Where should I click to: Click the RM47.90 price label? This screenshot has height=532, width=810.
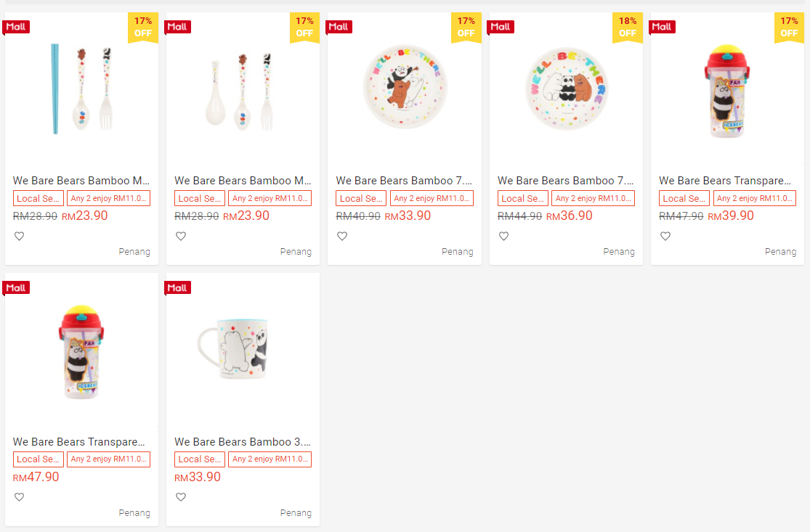tap(36, 477)
